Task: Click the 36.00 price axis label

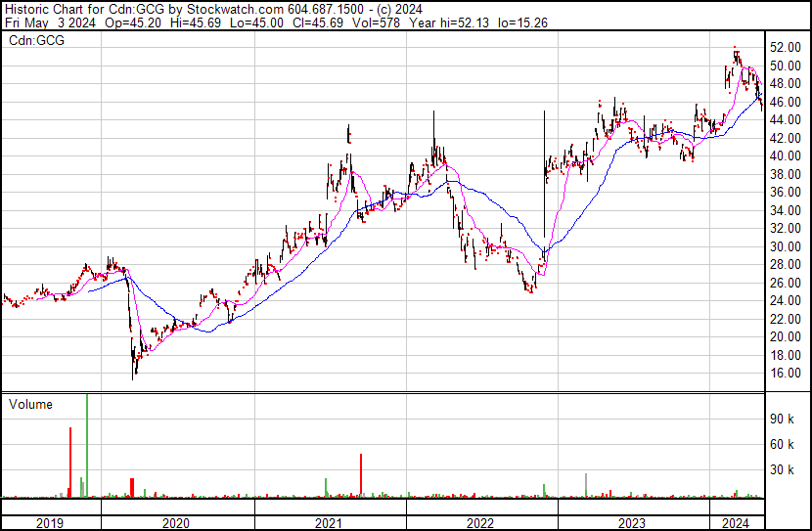Action: click(x=785, y=193)
